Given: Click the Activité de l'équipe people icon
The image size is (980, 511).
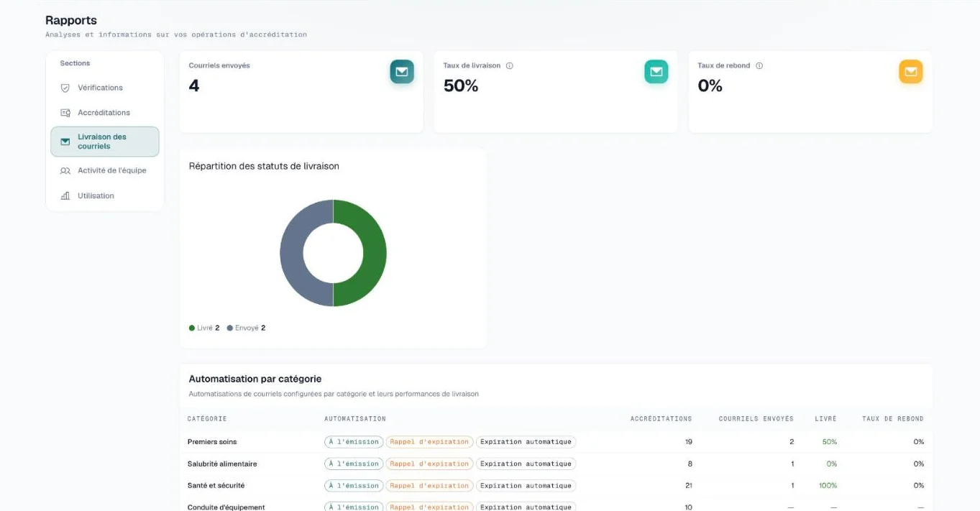Looking at the screenshot, I should coord(65,171).
